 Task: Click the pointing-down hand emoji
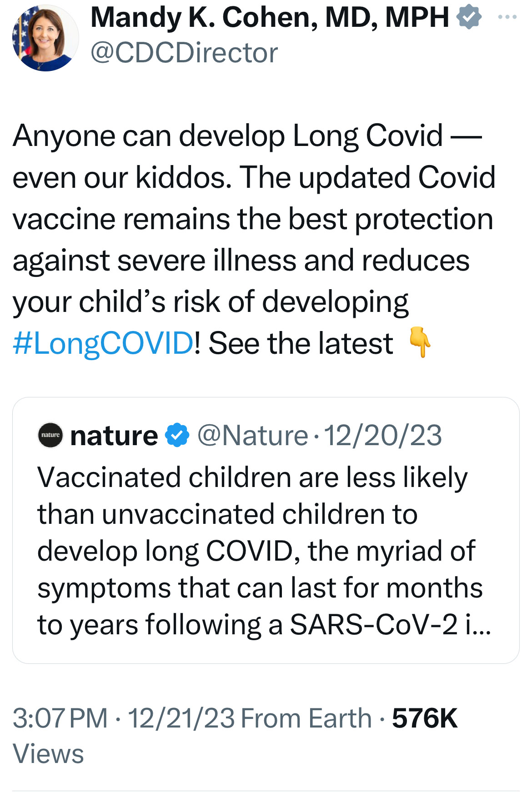pos(419,342)
